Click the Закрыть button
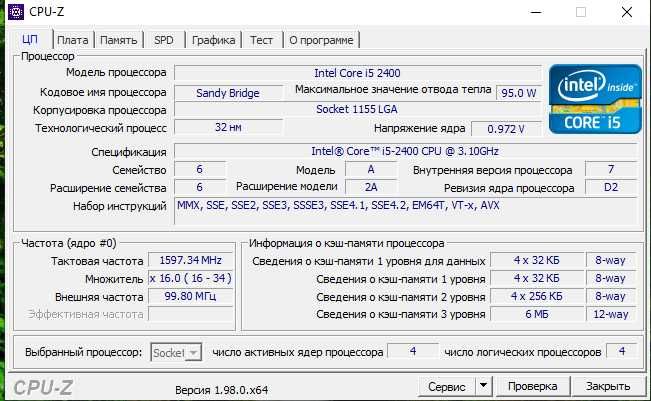The image size is (651, 401). click(x=608, y=386)
